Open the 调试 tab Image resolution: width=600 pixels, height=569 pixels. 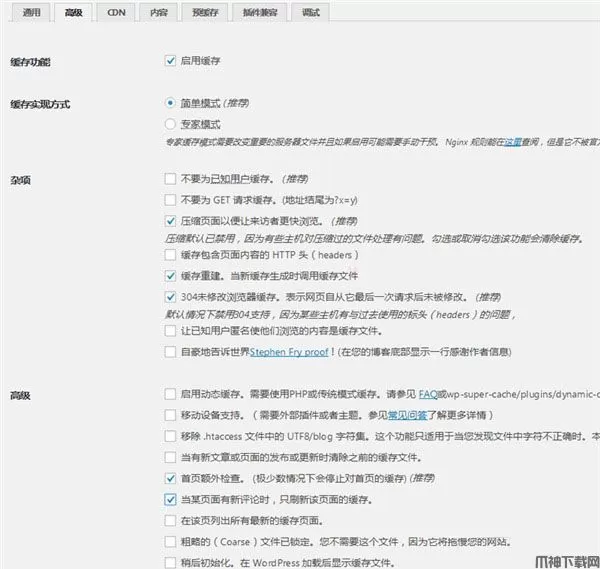coord(311,13)
